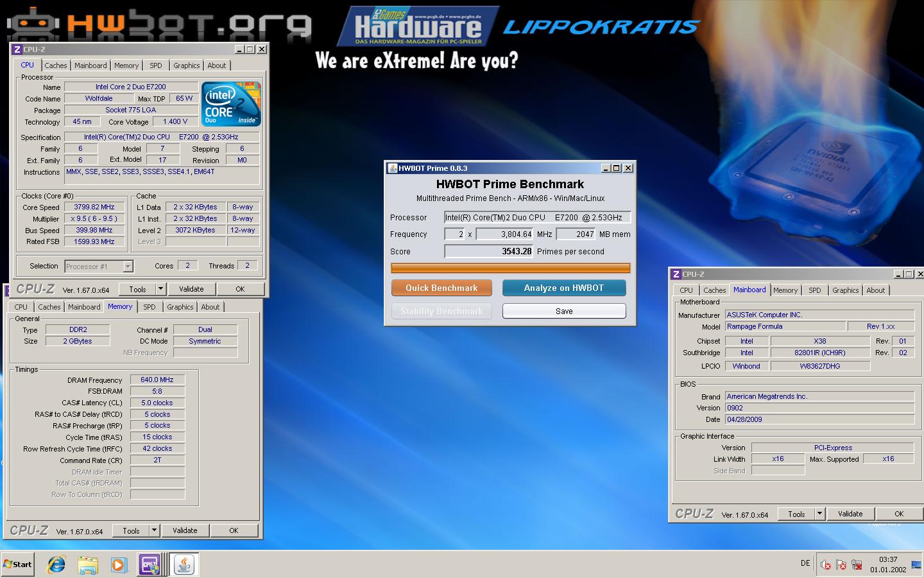Open Caches tab in top-left CPU-Z window
924x578 pixels.
click(56, 66)
